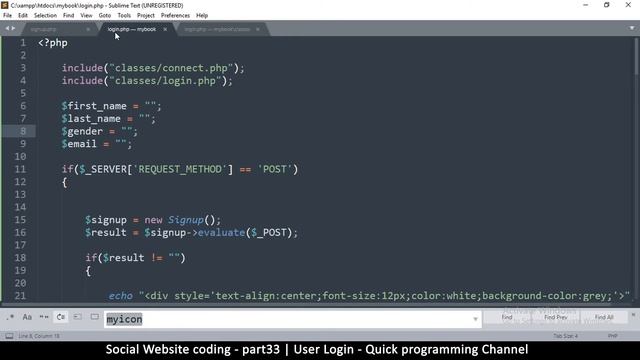Click 'REQUEST_METHOD' string on line 11
Screen dimensions: 640x360
point(180,169)
